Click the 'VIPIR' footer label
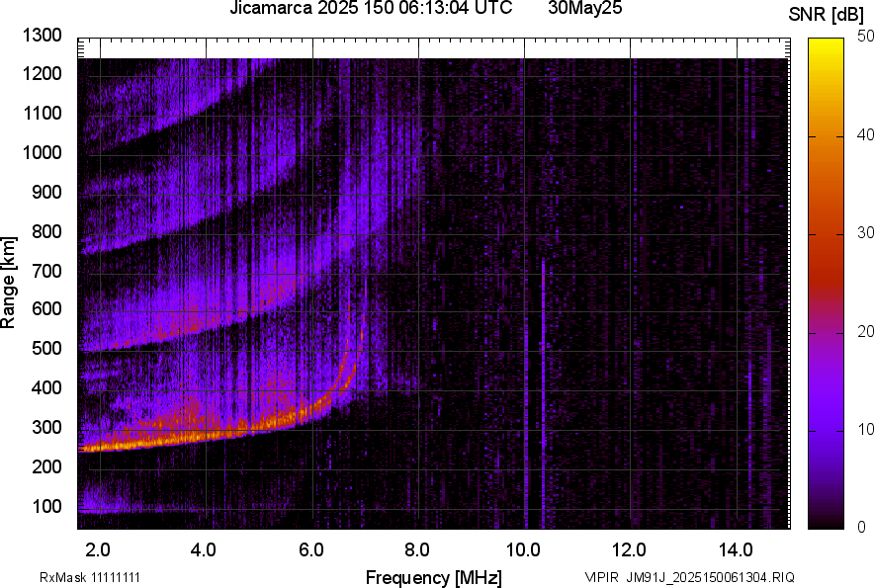The image size is (874, 588). (x=601, y=577)
